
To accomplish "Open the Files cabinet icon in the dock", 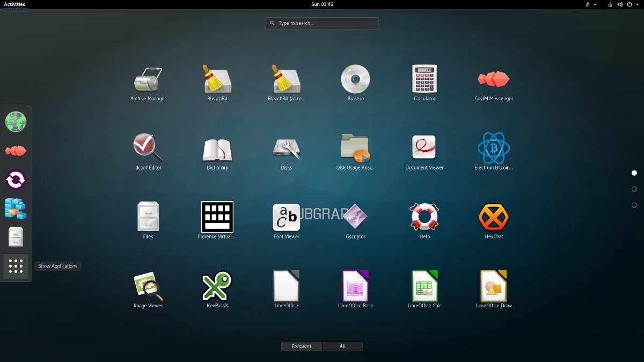I will tap(16, 237).
